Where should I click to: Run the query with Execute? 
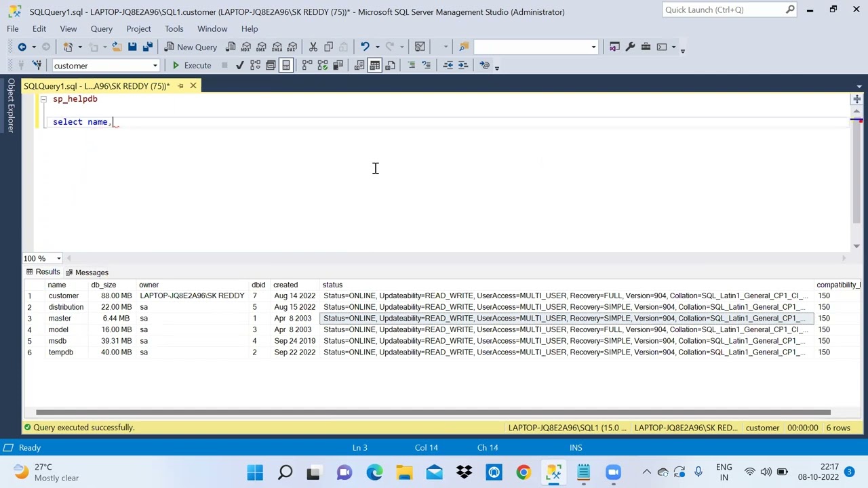click(x=191, y=65)
